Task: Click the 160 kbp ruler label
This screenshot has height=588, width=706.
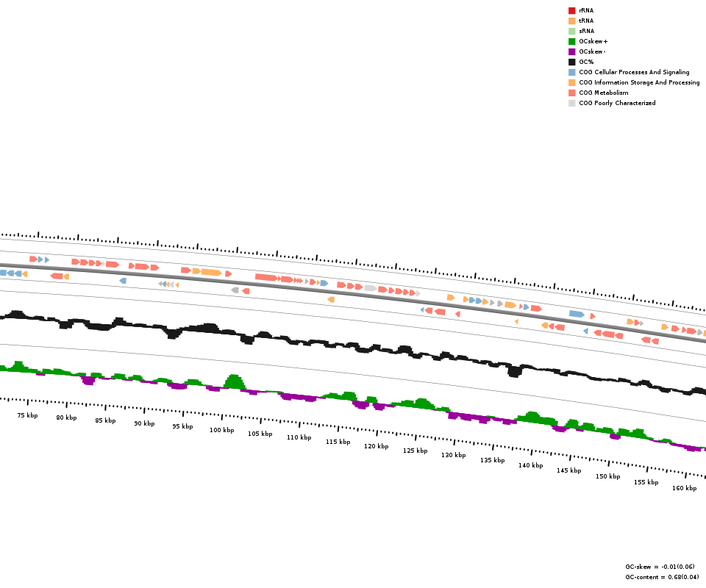Action: [x=684, y=488]
